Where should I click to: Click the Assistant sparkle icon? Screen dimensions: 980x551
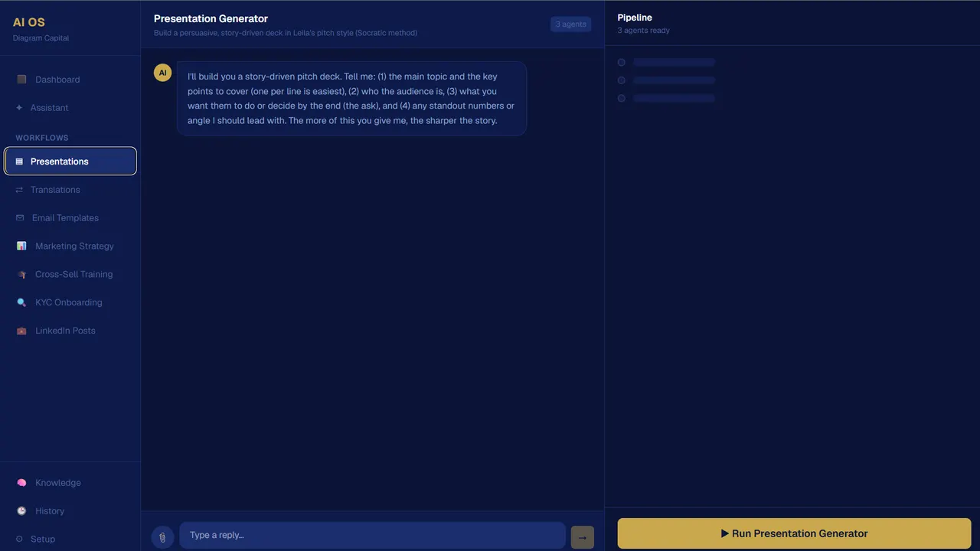tap(19, 108)
